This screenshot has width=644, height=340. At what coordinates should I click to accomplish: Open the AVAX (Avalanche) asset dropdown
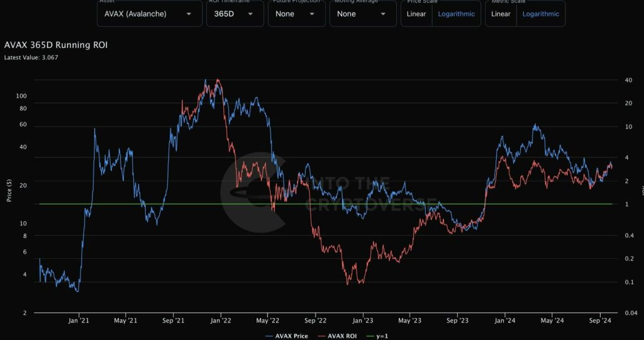tap(150, 14)
